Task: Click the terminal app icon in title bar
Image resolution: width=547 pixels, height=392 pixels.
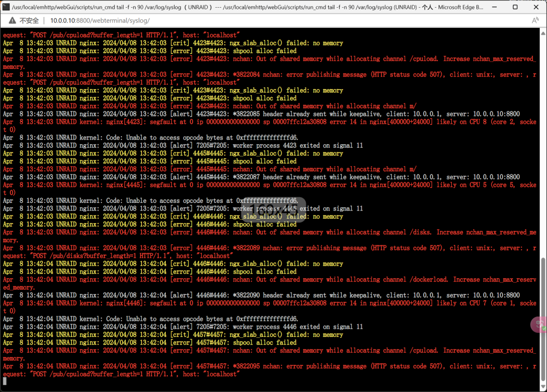Action: click(5, 7)
